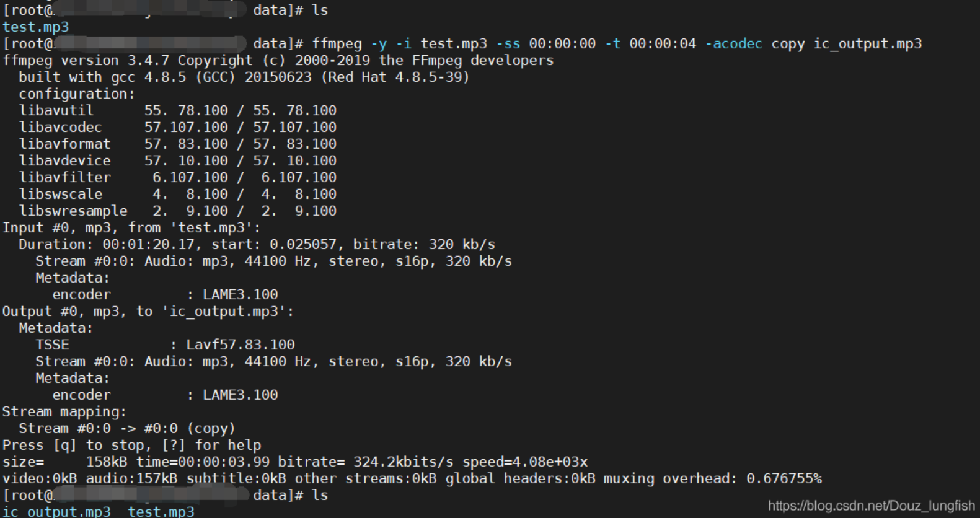980x518 pixels.
Task: Click test.mp3 in the first ls output
Action: pyautogui.click(x=36, y=27)
